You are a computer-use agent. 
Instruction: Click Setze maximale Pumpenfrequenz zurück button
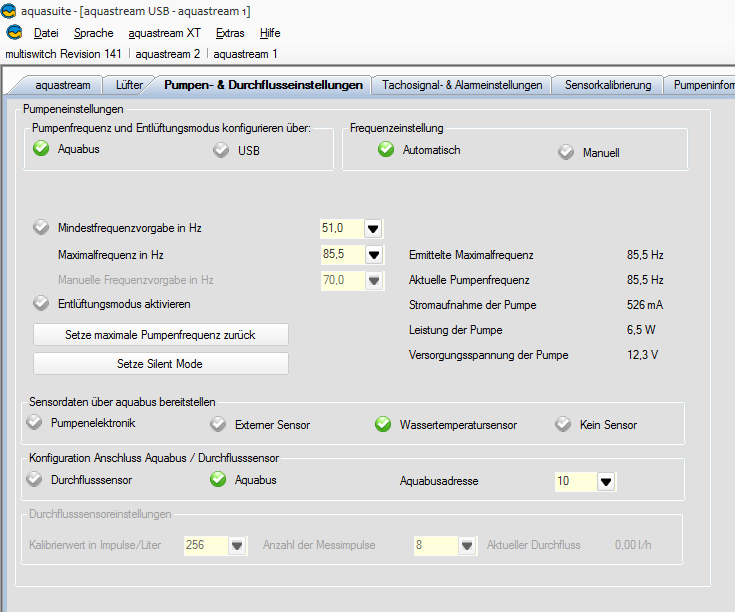point(160,335)
